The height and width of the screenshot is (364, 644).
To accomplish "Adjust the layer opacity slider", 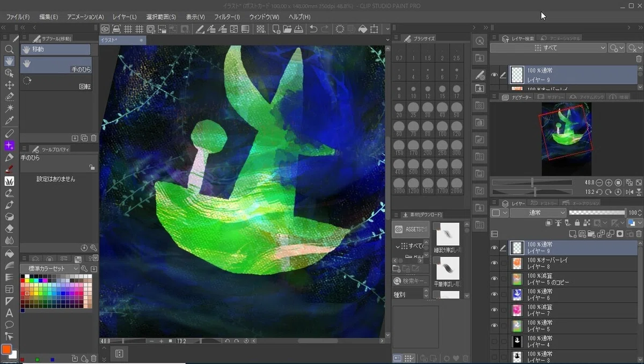I will (x=597, y=213).
